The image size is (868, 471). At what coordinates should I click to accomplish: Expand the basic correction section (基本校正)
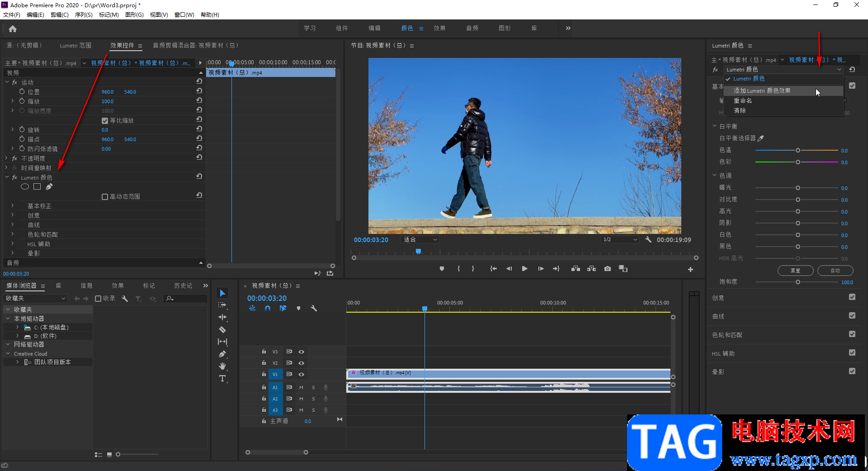[13, 206]
